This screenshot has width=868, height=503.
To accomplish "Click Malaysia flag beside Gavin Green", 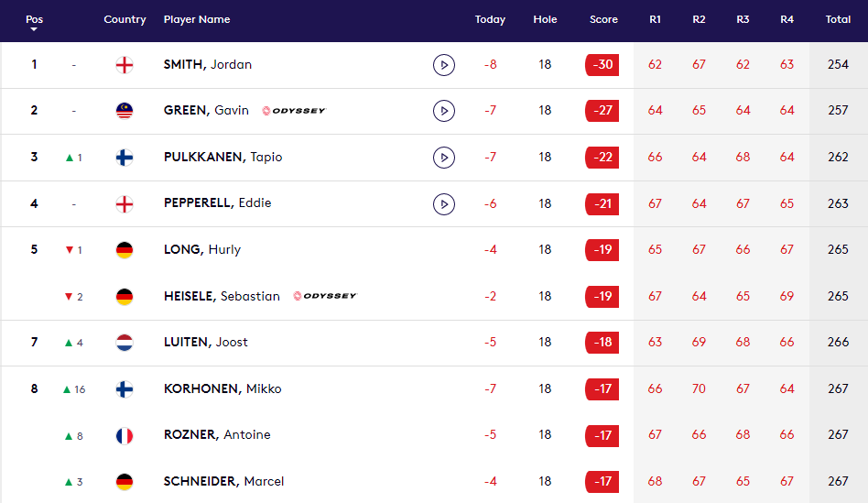I will [x=125, y=111].
